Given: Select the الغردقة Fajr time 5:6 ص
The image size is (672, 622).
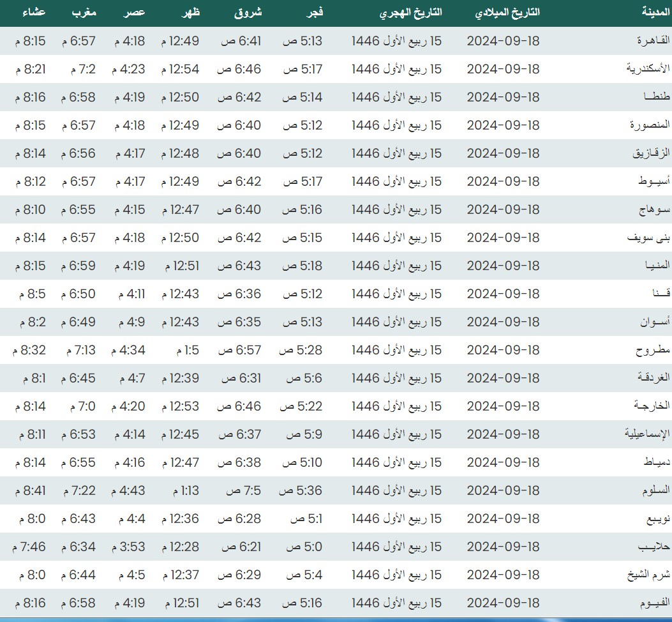Looking at the screenshot, I should [302, 378].
